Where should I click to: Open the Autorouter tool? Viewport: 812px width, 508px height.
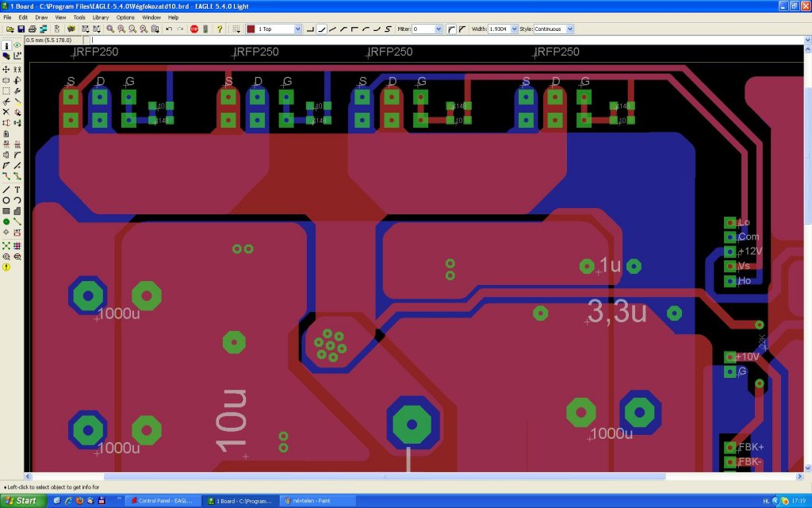[x=17, y=246]
